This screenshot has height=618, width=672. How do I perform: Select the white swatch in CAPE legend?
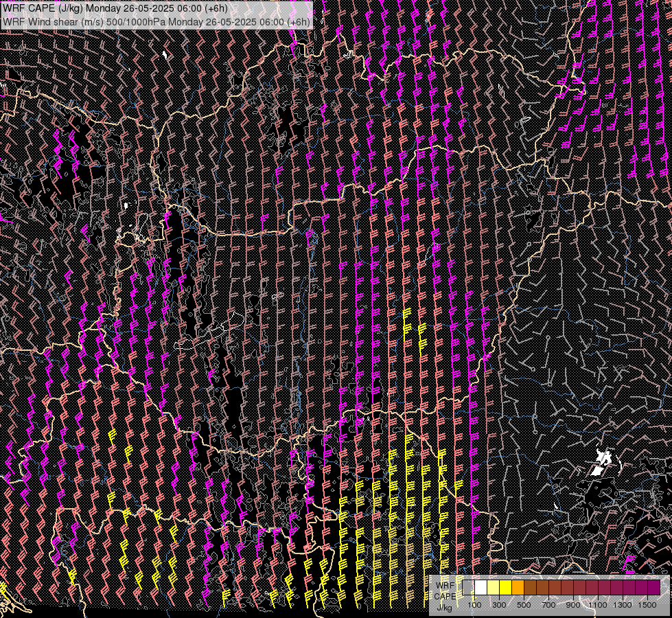point(481,588)
